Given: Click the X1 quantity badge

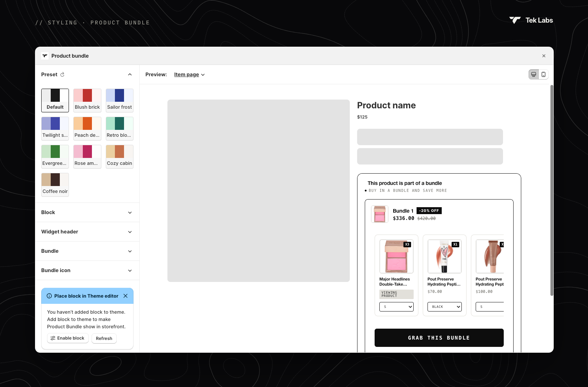Looking at the screenshot, I should click(x=455, y=244).
